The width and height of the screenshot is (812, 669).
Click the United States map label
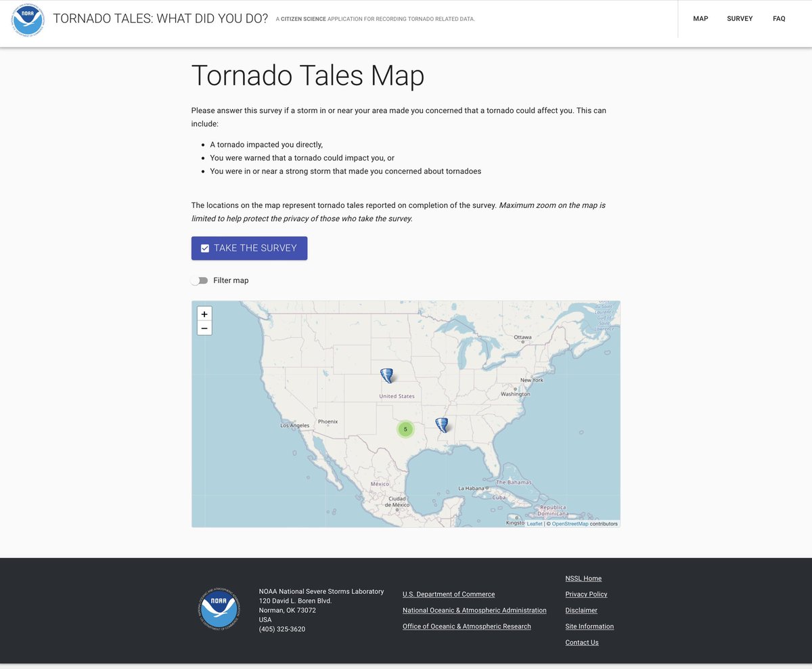click(x=397, y=396)
